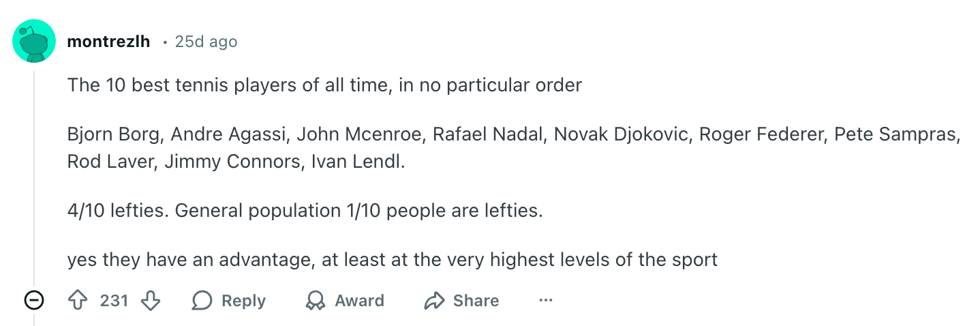The image size is (980, 326).
Task: Click the 231 vote count
Action: click(x=114, y=301)
